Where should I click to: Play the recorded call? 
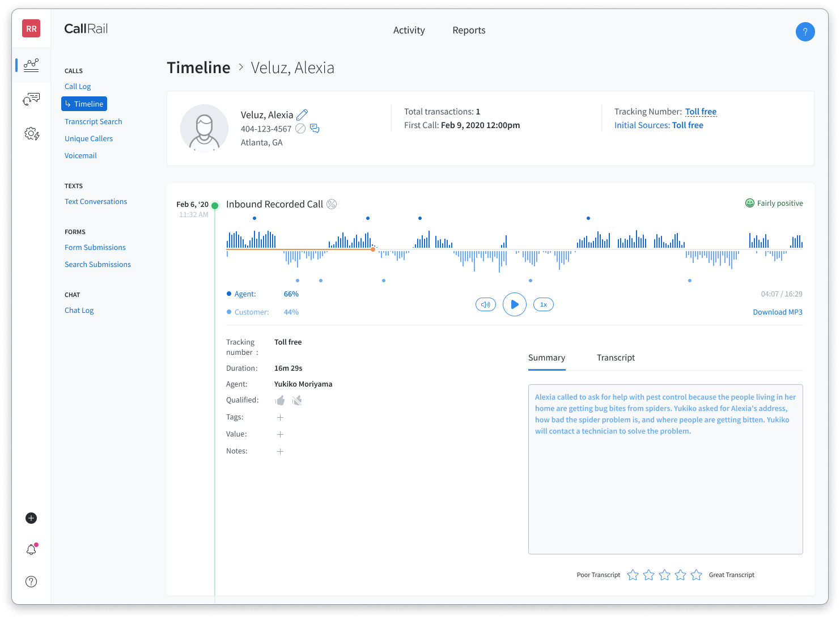click(515, 304)
